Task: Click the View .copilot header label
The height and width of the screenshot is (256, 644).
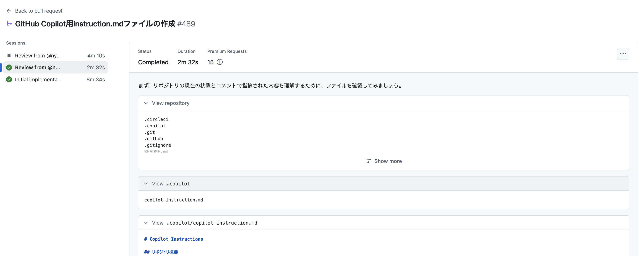Action: pos(171,184)
